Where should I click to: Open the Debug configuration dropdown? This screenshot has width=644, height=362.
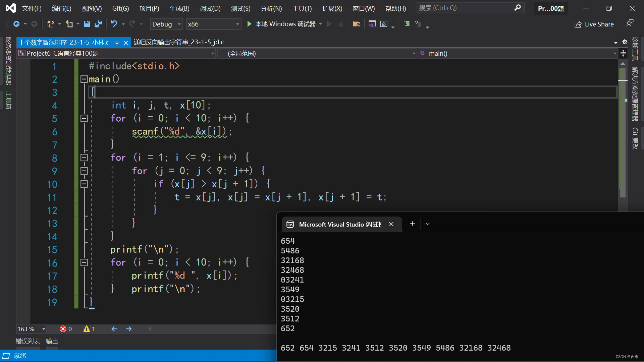click(x=166, y=24)
